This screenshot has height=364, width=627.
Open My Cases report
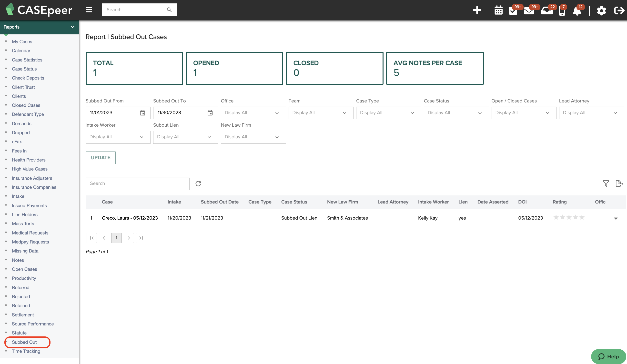tap(22, 41)
